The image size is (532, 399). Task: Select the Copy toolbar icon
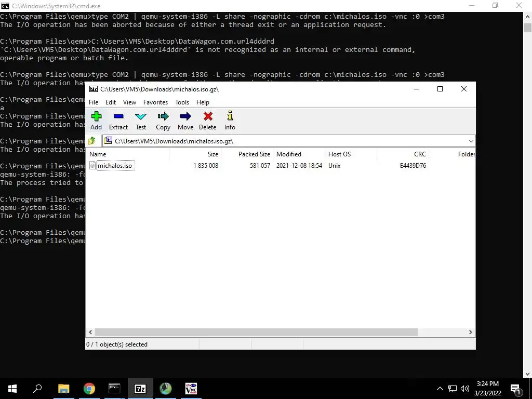point(163,121)
